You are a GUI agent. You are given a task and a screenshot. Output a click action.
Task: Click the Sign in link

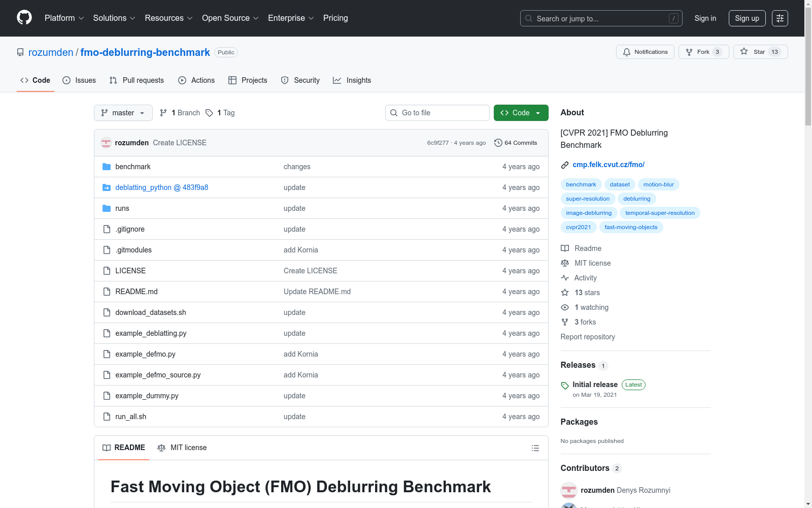pos(705,18)
